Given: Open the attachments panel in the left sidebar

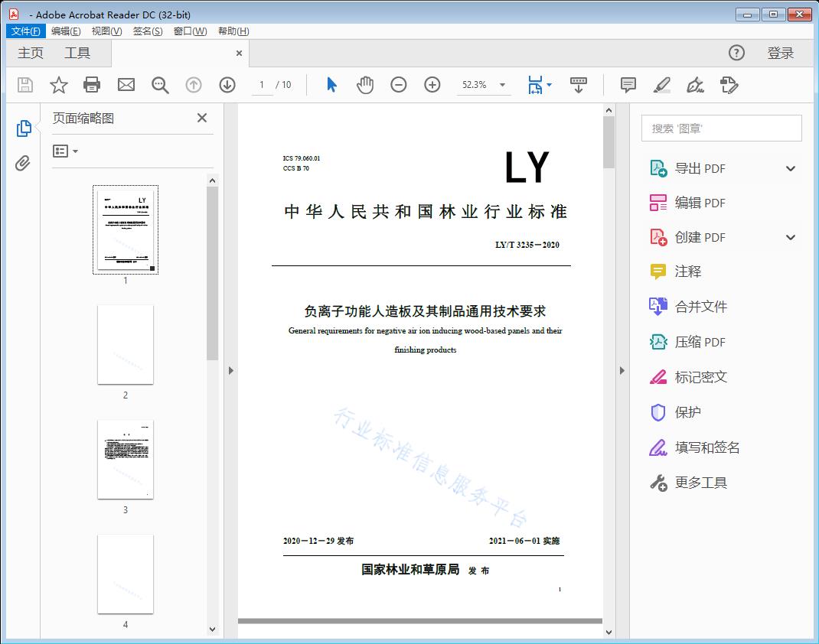Looking at the screenshot, I should tap(23, 161).
